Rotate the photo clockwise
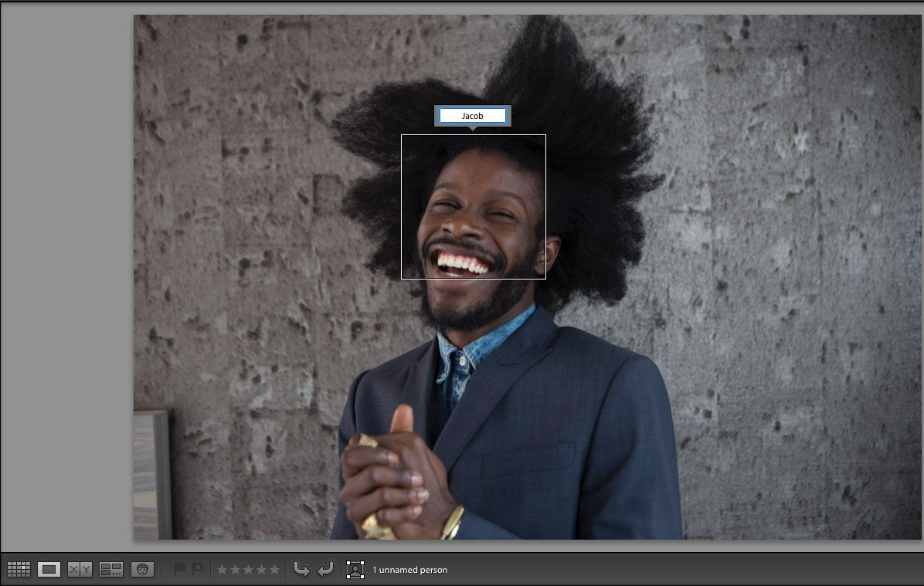The height and width of the screenshot is (586, 924). coord(325,569)
